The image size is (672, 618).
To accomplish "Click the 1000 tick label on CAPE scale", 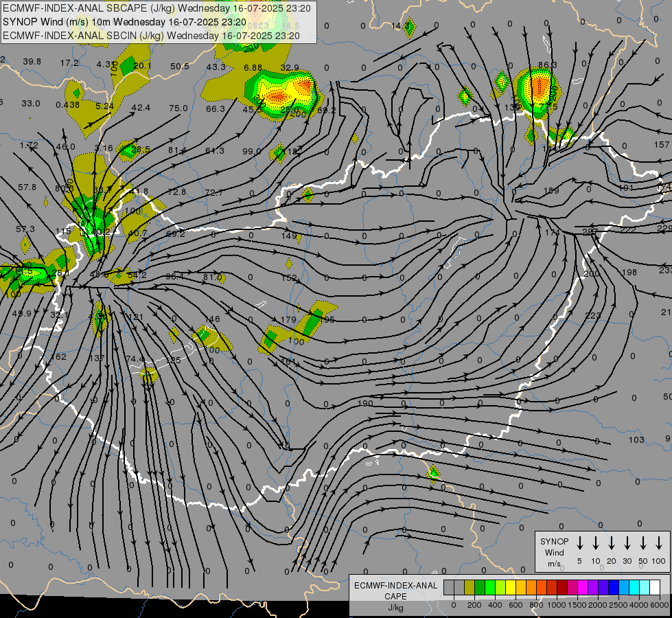I will pos(556,605).
